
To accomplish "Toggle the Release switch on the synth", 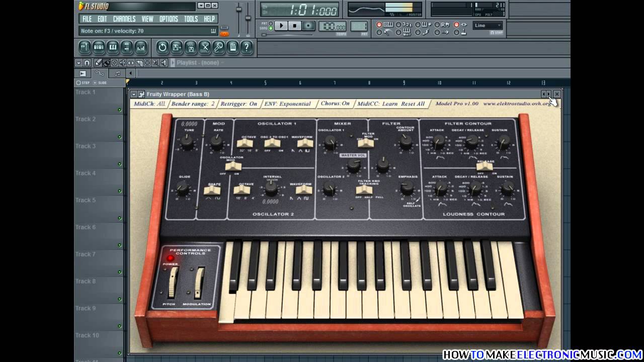I will tap(485, 166).
